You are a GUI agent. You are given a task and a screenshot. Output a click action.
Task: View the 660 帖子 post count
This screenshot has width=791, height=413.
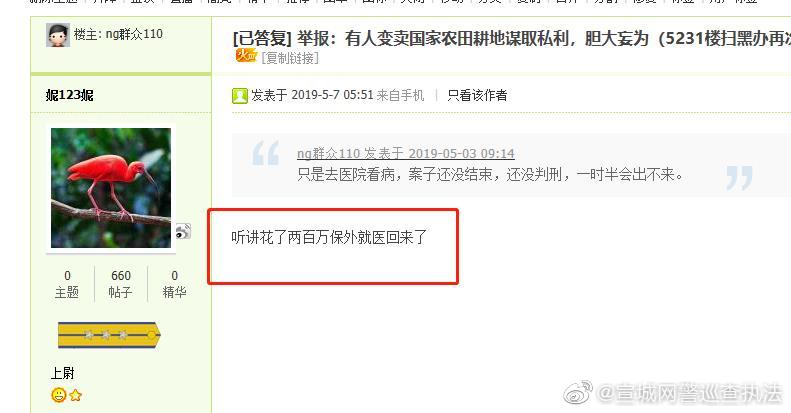[121, 284]
